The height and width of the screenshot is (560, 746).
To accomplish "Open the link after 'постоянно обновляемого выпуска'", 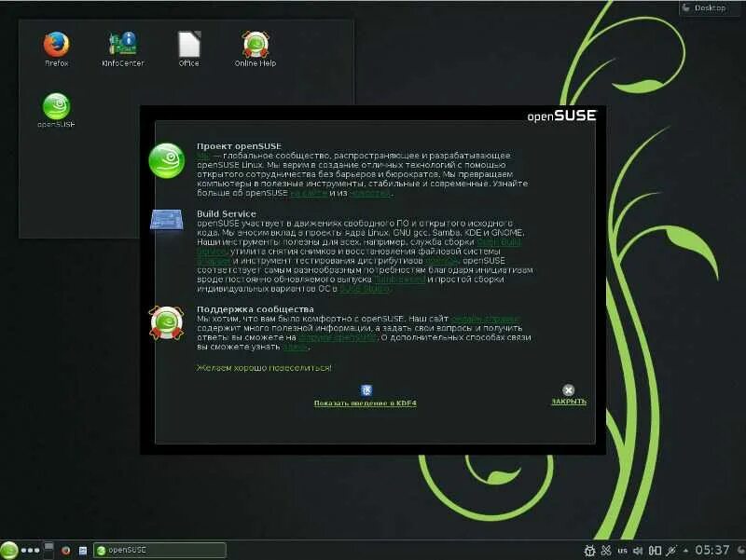I will click(x=399, y=279).
